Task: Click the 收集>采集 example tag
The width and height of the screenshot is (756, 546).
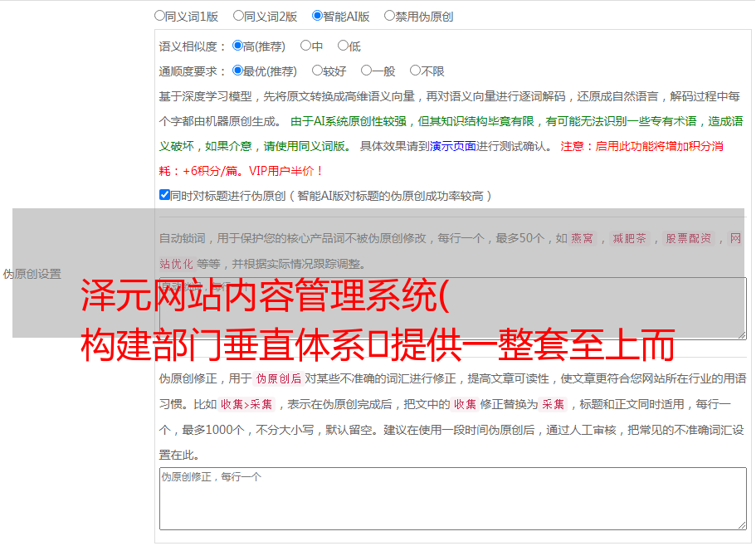Action: coord(246,404)
